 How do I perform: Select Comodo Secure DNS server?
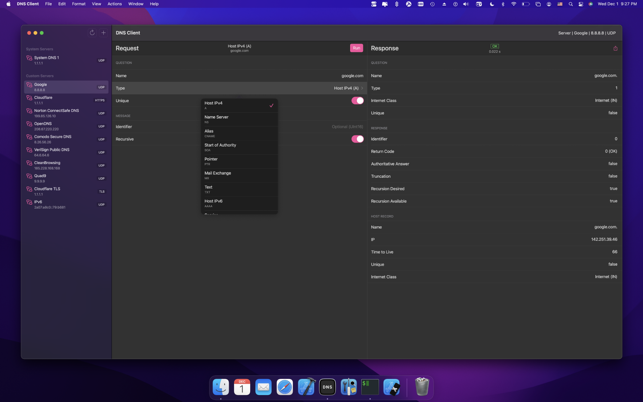tap(66, 139)
